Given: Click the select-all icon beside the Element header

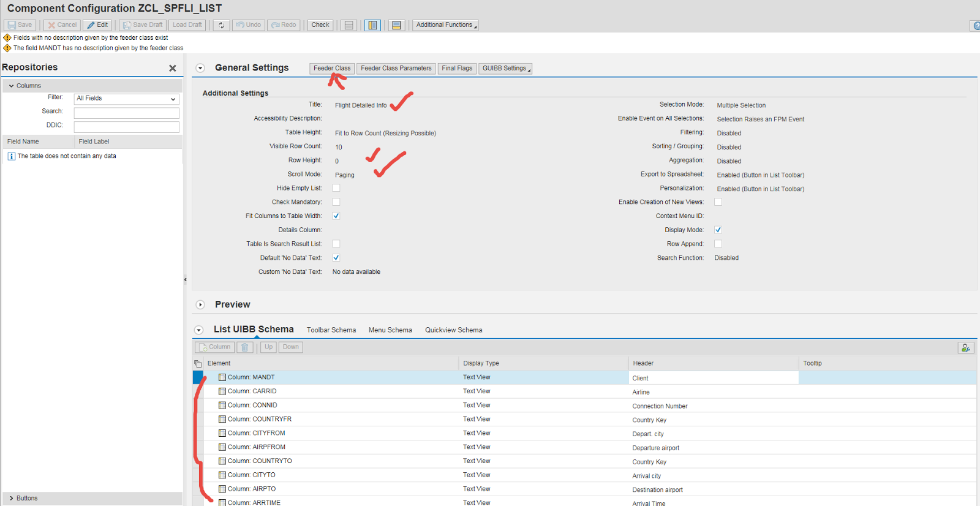Looking at the screenshot, I should pyautogui.click(x=198, y=364).
